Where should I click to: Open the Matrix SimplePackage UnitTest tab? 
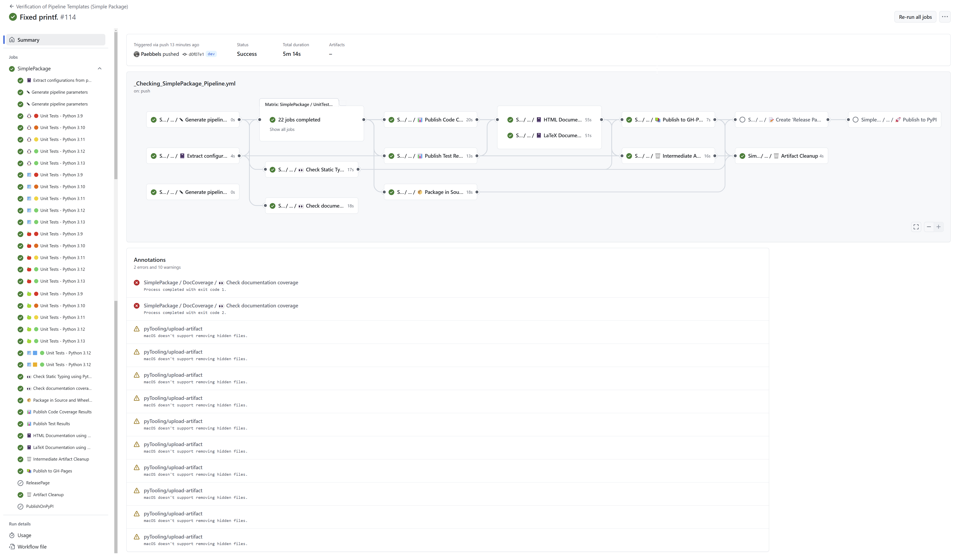tap(298, 104)
